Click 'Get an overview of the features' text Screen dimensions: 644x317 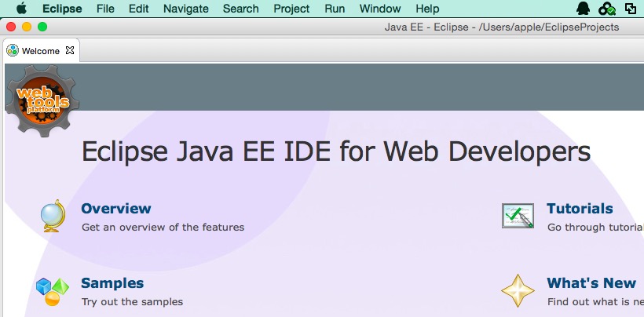(163, 227)
